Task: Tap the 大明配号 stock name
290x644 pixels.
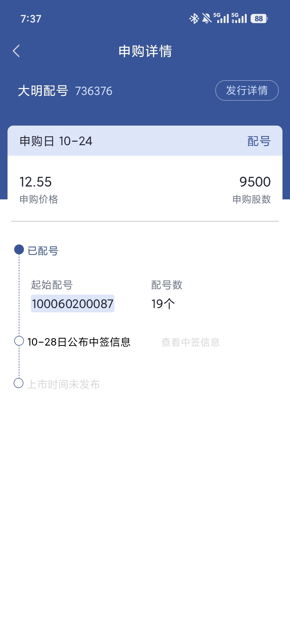Action: tap(43, 91)
